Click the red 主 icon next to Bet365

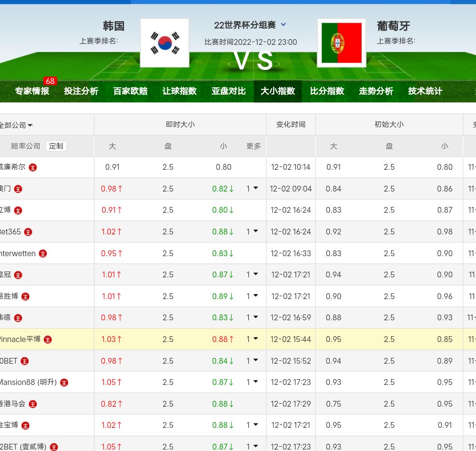tap(28, 232)
